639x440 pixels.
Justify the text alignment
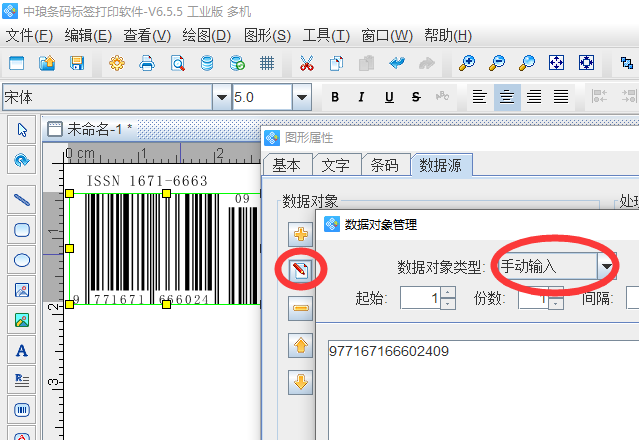(x=561, y=97)
